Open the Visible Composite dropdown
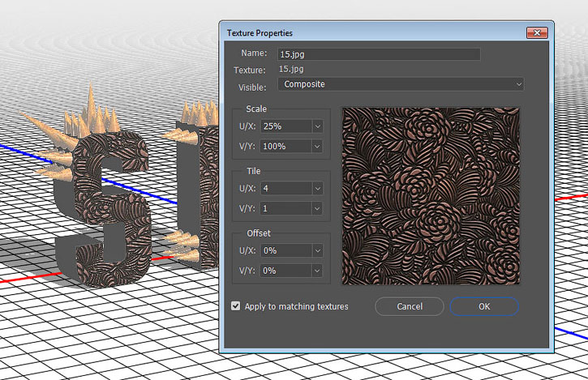The height and width of the screenshot is (380, 588). pyautogui.click(x=401, y=84)
